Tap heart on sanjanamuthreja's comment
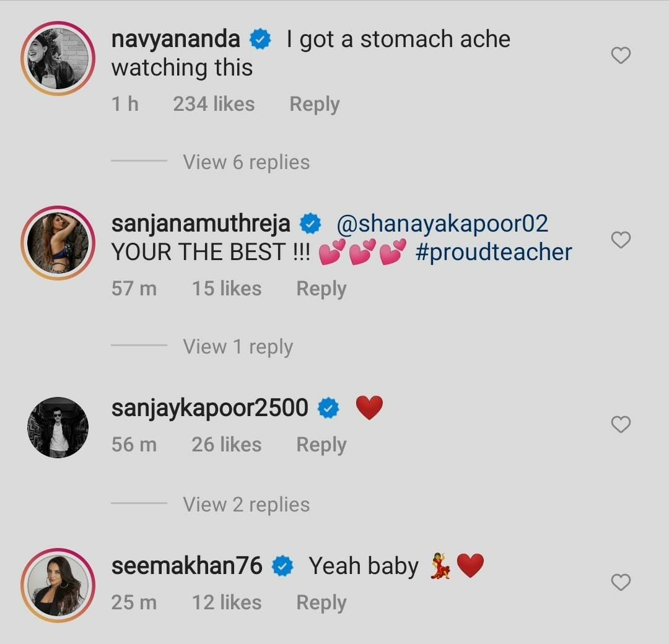 621,240
